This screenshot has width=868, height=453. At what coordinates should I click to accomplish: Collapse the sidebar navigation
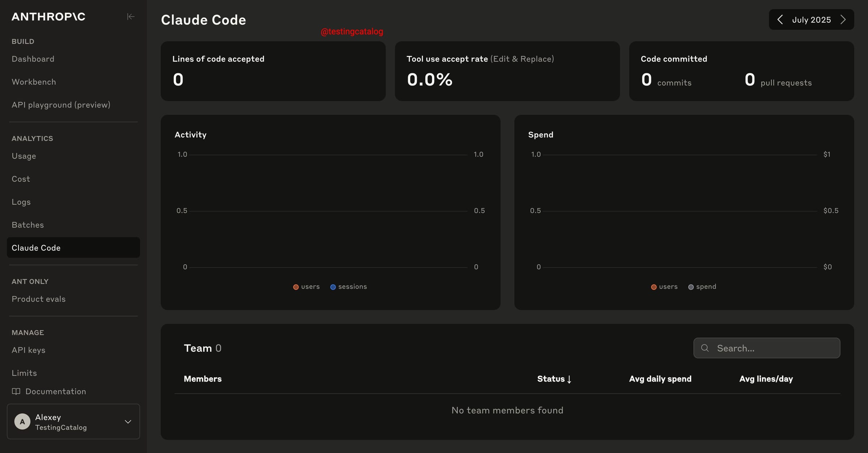click(131, 17)
